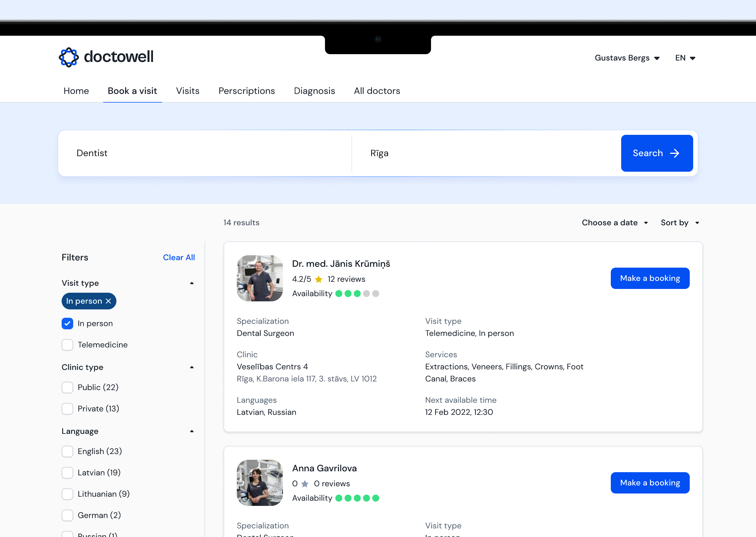Image resolution: width=756 pixels, height=537 pixels.
Task: Click the 12 reviews text
Action: [346, 279]
